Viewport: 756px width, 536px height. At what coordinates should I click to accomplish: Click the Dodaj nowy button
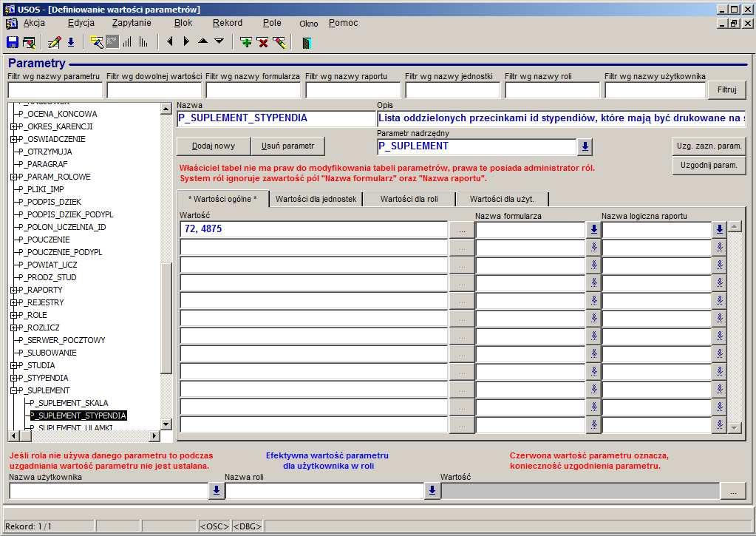click(214, 146)
